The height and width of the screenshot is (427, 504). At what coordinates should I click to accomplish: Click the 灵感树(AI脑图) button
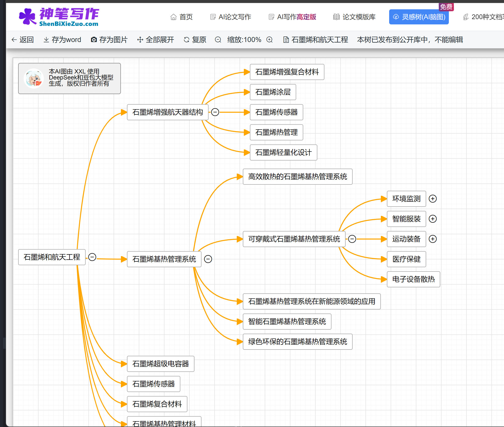(419, 17)
